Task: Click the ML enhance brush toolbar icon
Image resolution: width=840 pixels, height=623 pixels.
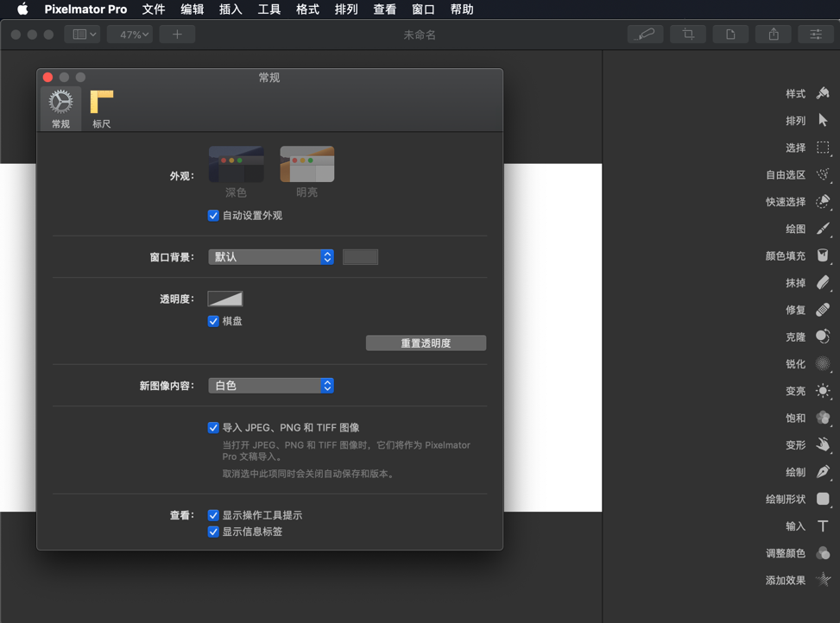Action: coord(645,35)
